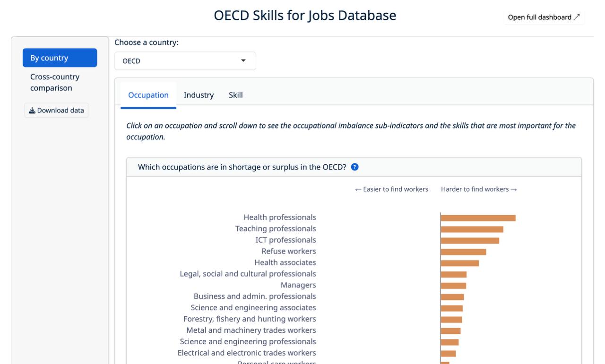This screenshot has height=364, width=605.
Task: Click the chart title about shortage or surplus
Action: [x=242, y=167]
